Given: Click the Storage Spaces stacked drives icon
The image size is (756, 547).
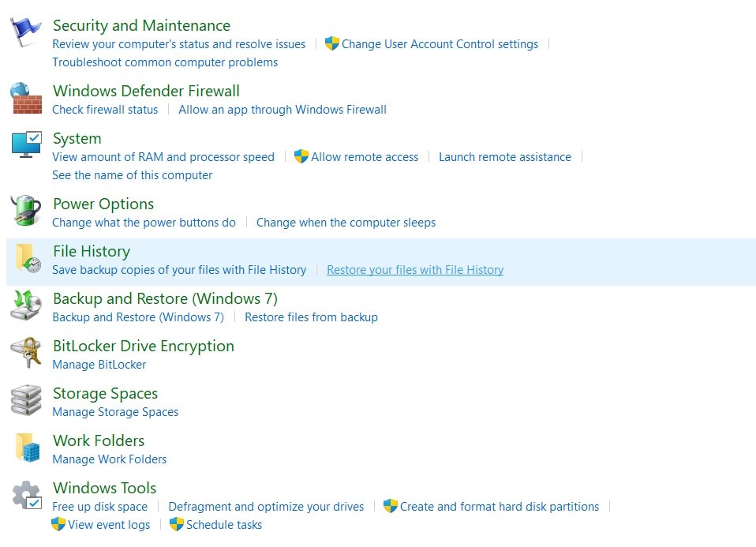Looking at the screenshot, I should [25, 401].
